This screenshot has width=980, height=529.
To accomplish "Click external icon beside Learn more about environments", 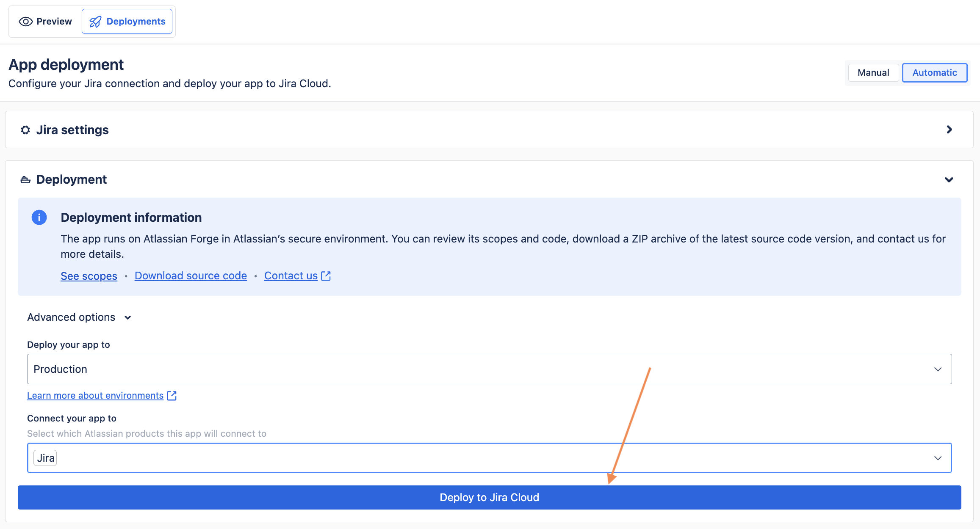I will [x=172, y=396].
